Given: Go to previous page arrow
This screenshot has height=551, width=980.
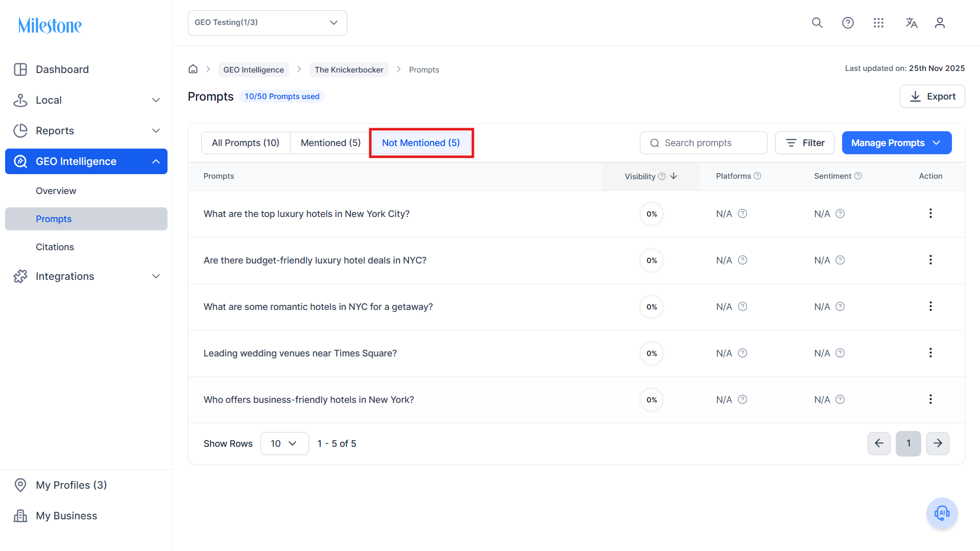Looking at the screenshot, I should [x=879, y=443].
